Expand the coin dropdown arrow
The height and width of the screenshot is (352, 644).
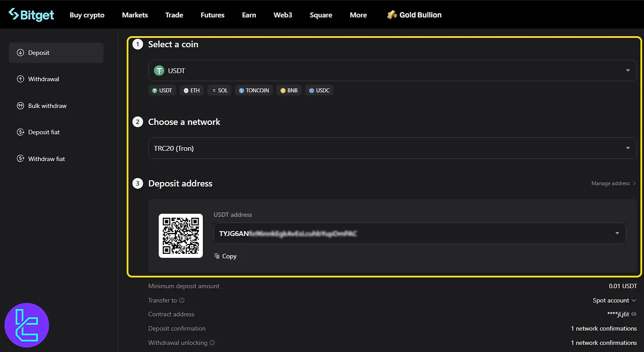pyautogui.click(x=628, y=70)
